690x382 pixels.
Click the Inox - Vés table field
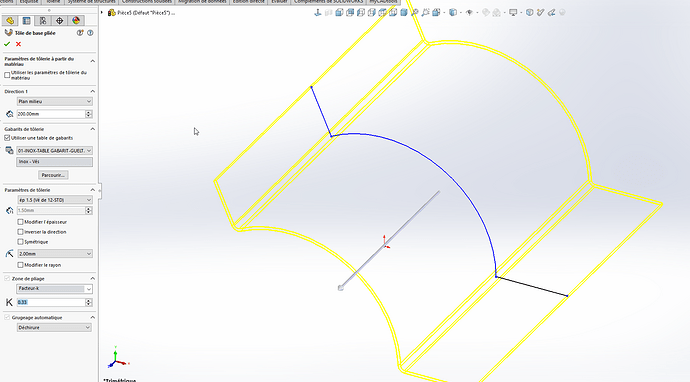click(55, 162)
